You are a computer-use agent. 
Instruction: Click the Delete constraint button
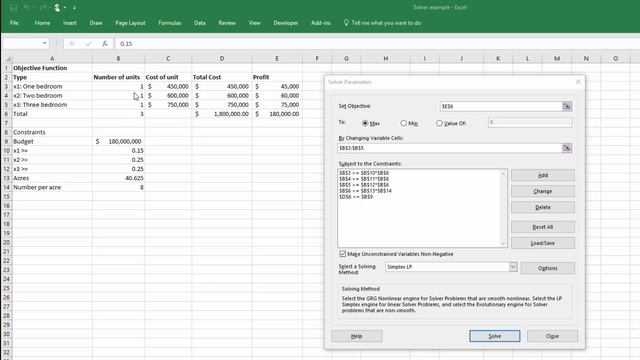[543, 207]
